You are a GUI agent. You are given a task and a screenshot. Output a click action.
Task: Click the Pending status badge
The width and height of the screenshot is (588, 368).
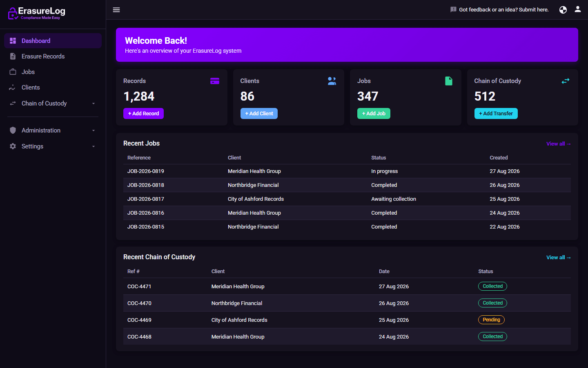tap(491, 320)
